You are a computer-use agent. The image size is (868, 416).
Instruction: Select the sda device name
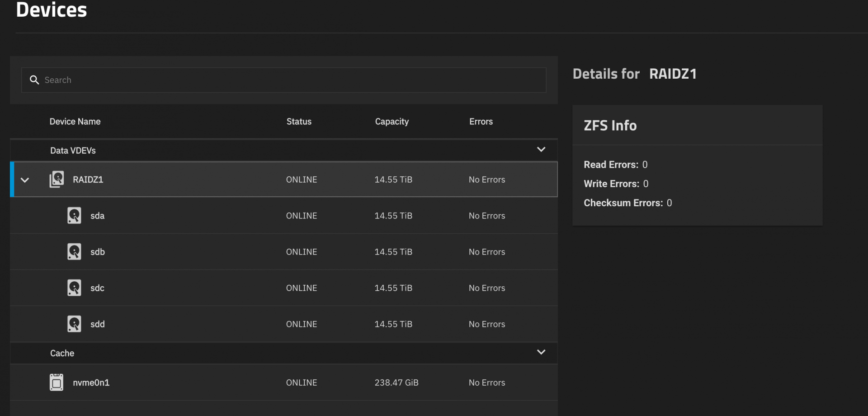97,216
